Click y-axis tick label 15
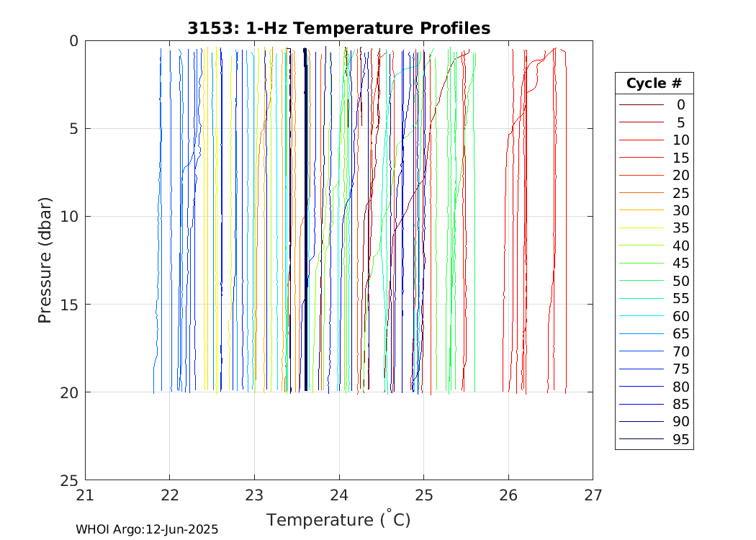Screen dimensions: 756x540 [x=69, y=305]
